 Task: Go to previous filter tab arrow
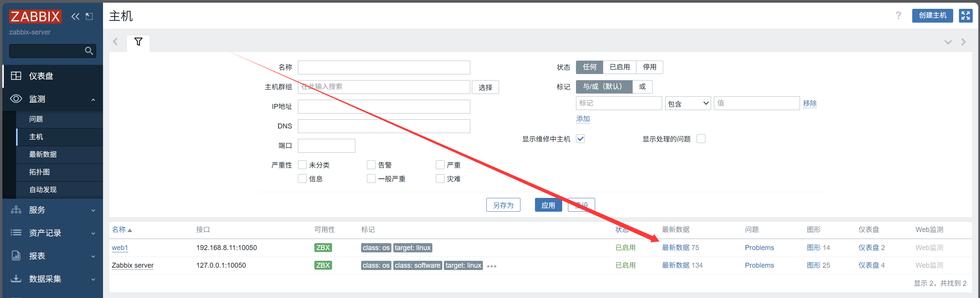[115, 42]
